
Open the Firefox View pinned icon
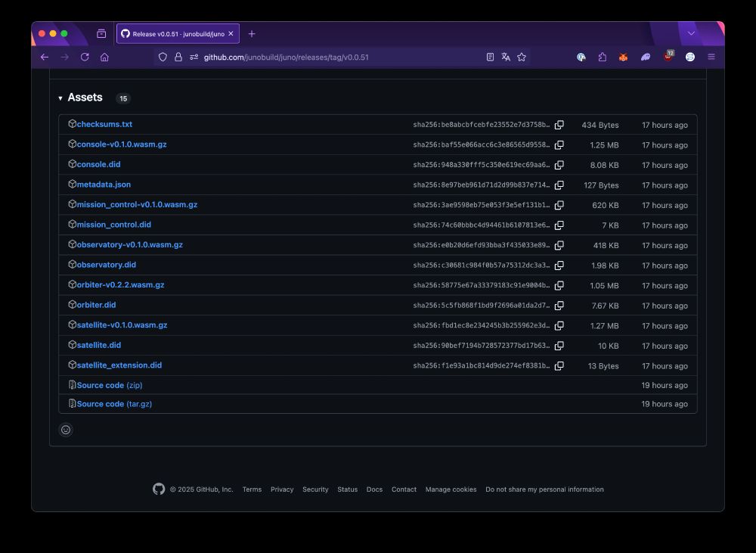101,34
